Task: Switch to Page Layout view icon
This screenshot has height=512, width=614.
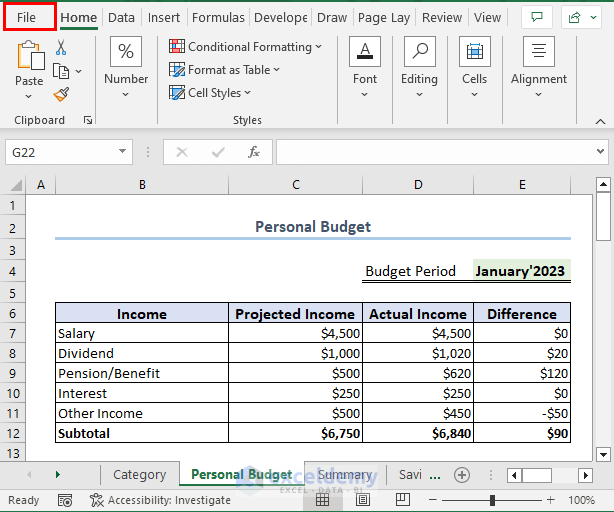Action: tap(363, 500)
